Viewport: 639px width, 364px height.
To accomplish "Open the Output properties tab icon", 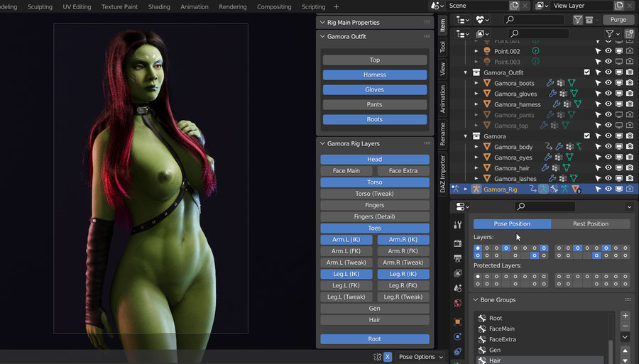I will point(458,258).
